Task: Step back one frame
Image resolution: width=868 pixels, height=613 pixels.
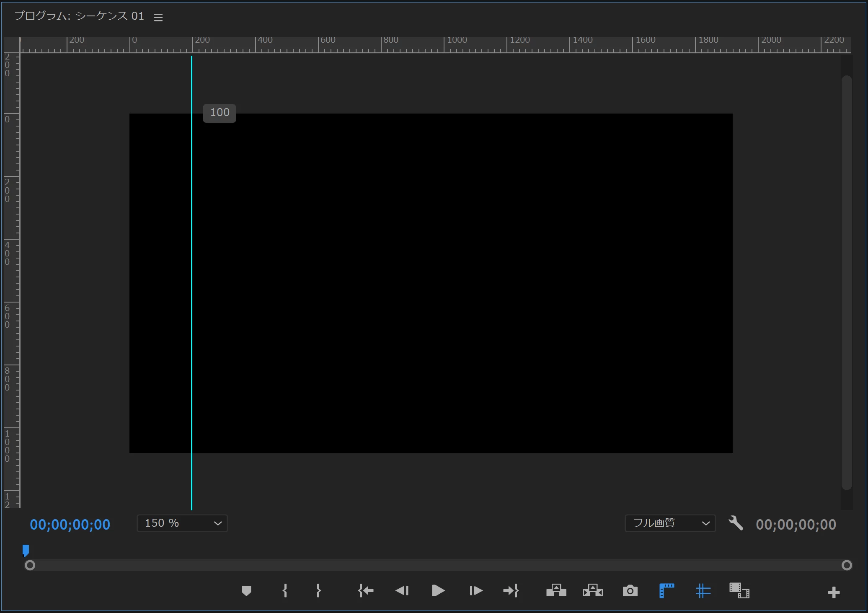Action: (x=402, y=591)
